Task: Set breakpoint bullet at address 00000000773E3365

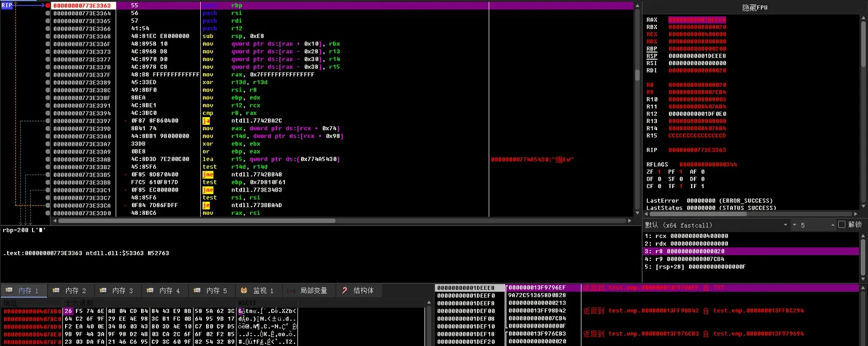Action: [48, 21]
